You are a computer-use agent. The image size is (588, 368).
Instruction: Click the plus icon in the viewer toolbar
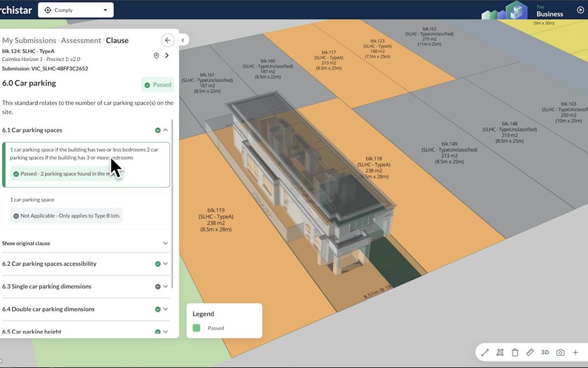tap(575, 352)
